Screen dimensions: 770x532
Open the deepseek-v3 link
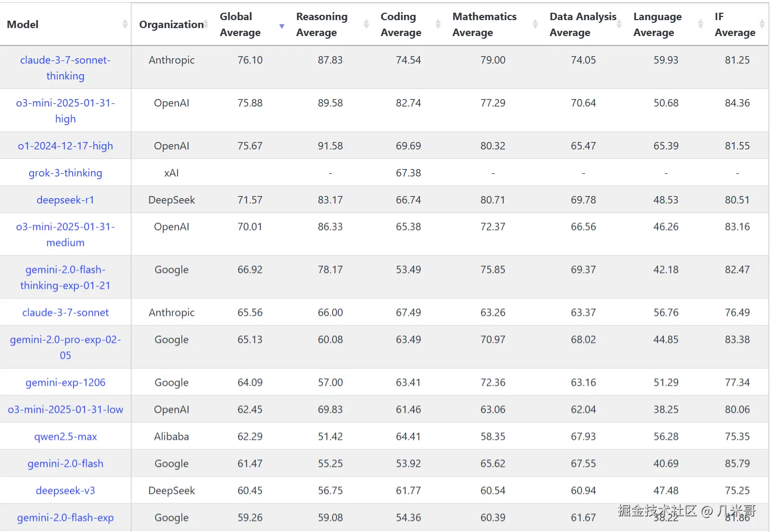65,491
